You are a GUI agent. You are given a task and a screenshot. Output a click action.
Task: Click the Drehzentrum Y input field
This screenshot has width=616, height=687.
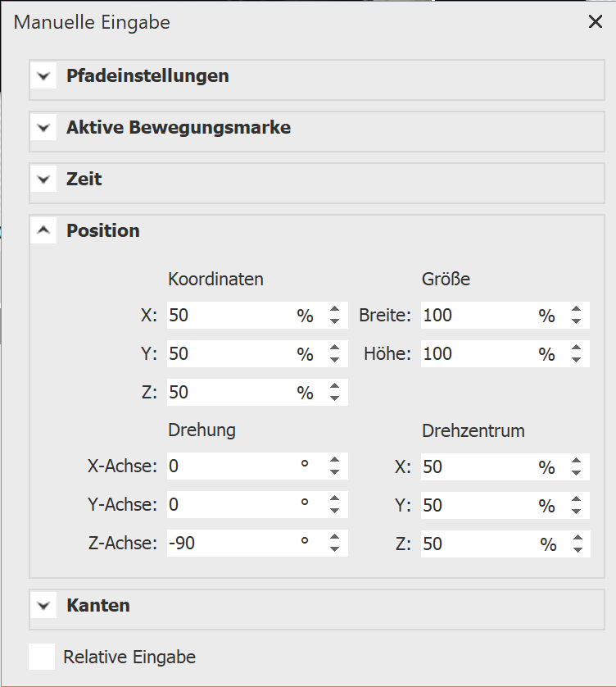click(x=475, y=506)
